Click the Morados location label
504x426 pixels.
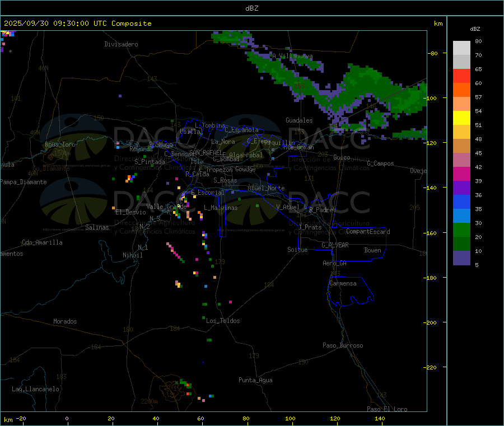(66, 321)
